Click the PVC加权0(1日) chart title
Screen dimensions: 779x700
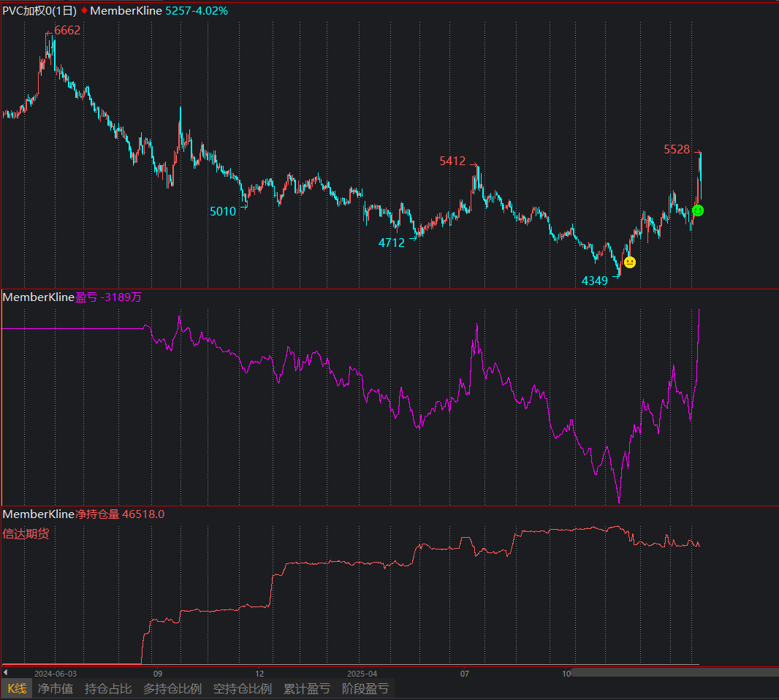coord(39,11)
